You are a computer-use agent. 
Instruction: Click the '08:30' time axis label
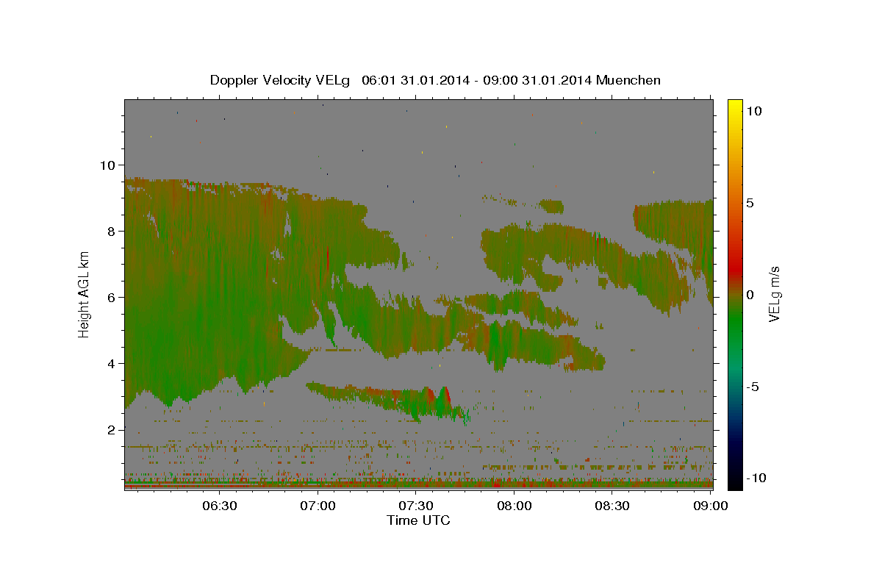(612, 506)
